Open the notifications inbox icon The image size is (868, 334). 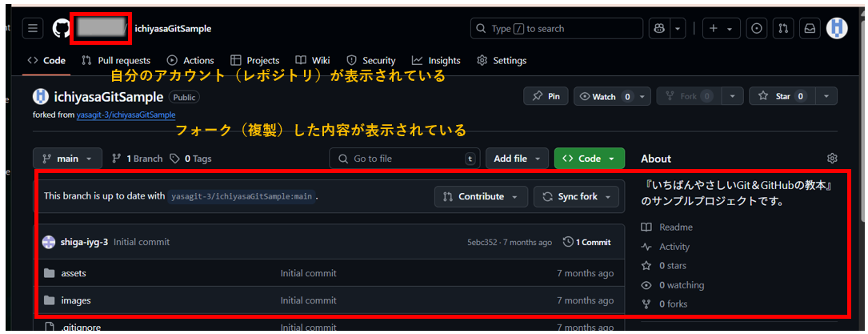click(x=810, y=28)
